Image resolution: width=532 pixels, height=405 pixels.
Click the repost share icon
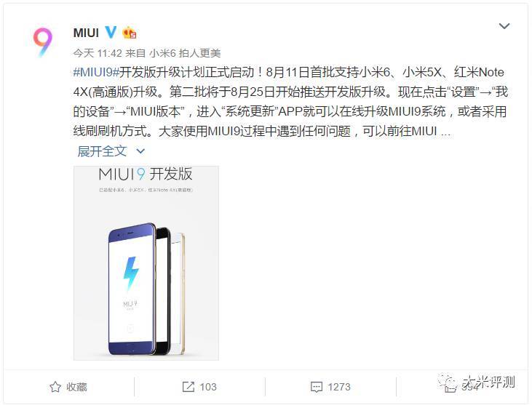tap(188, 387)
